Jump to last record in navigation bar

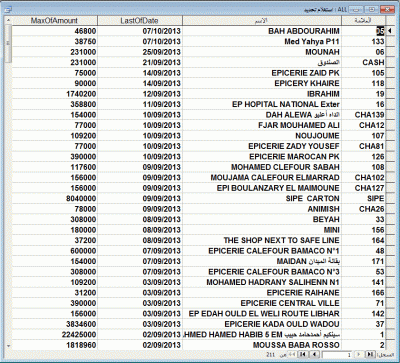click(303, 354)
